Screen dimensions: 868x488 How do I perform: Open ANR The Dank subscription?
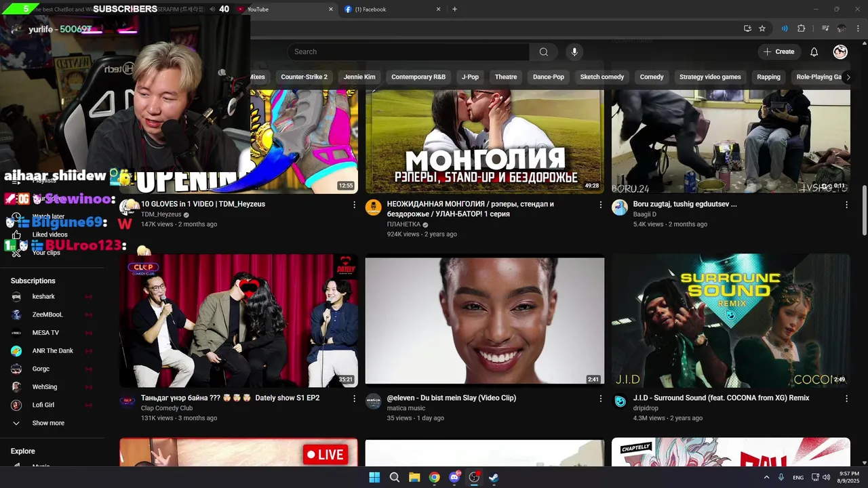tap(51, 350)
